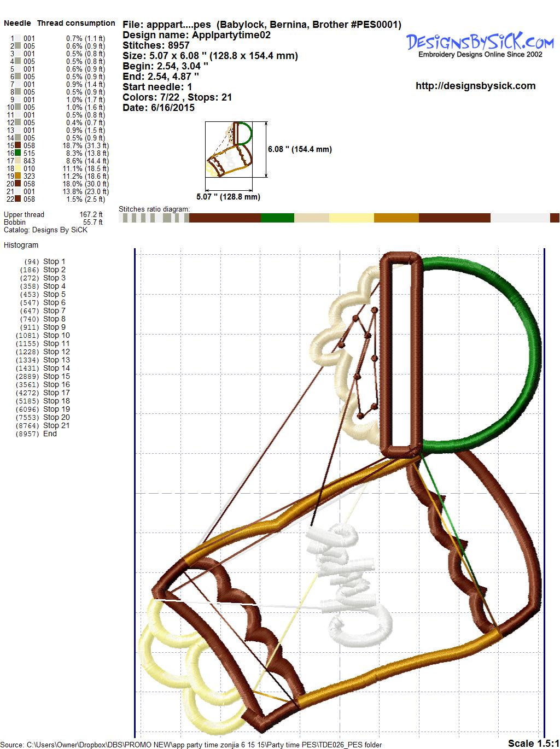Jump to Stop 15 in the histogram
This screenshot has height=749, width=560.
56,376
